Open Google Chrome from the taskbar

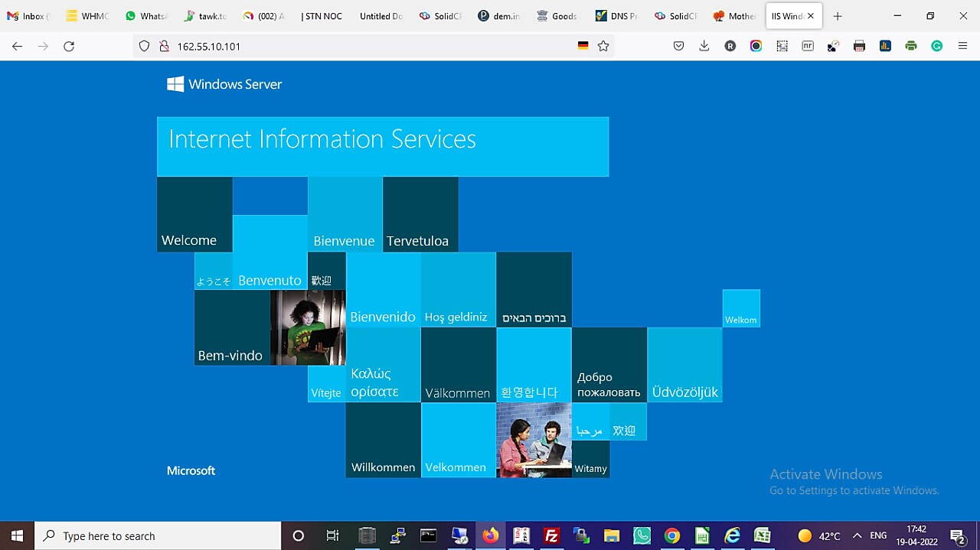(671, 535)
